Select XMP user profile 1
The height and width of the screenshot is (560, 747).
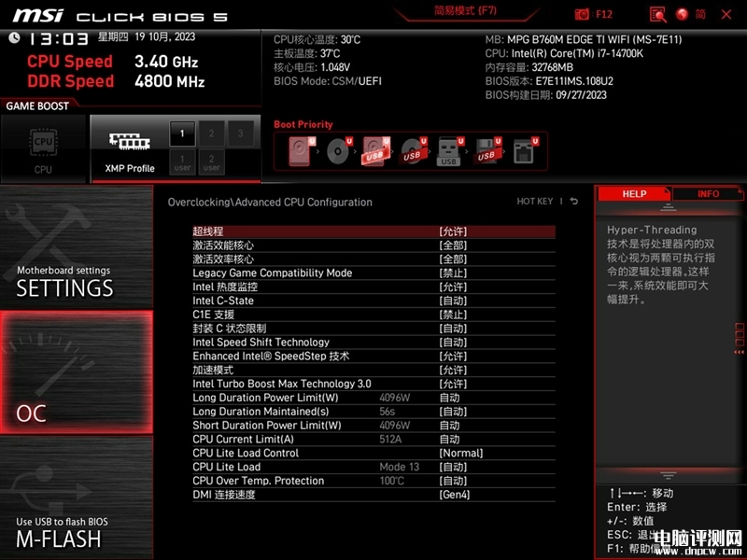pos(182,162)
